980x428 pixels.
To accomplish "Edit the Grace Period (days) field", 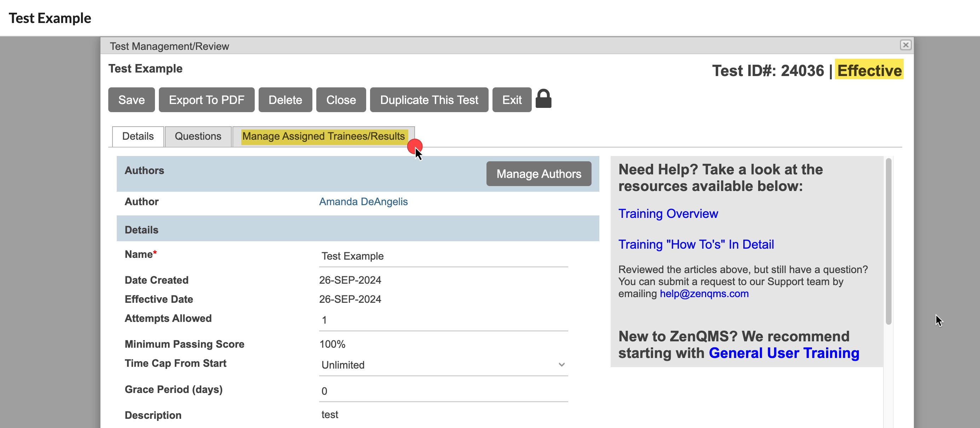I will [x=443, y=391].
